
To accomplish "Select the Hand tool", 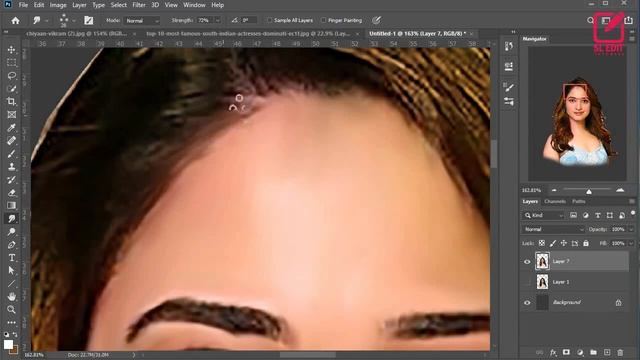I will point(11,297).
